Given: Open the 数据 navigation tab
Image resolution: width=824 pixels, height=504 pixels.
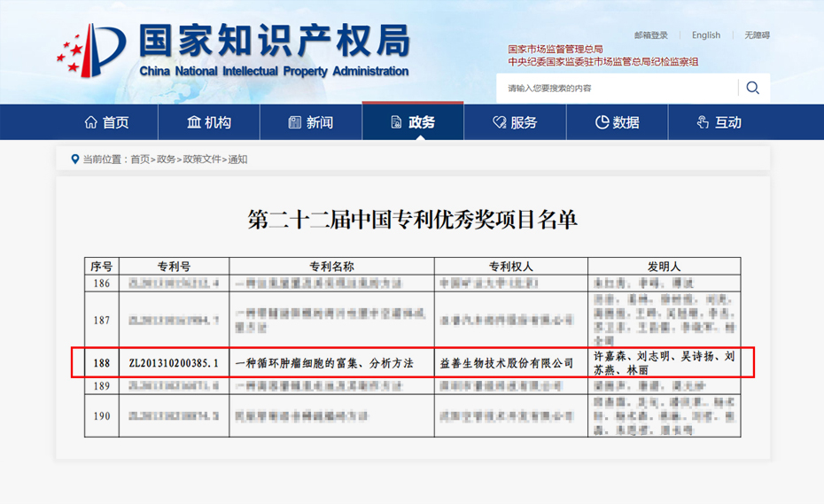Looking at the screenshot, I should click(617, 122).
